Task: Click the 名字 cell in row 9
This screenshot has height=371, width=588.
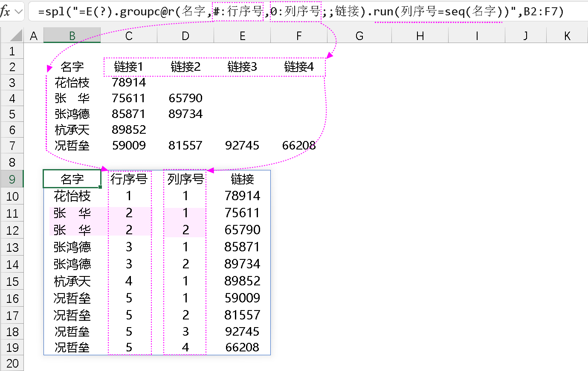Action: click(72, 179)
